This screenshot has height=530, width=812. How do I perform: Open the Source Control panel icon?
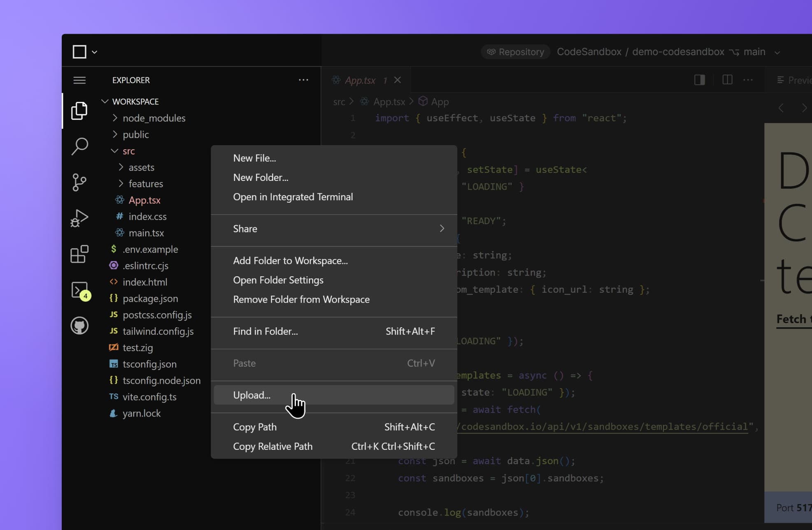79,182
